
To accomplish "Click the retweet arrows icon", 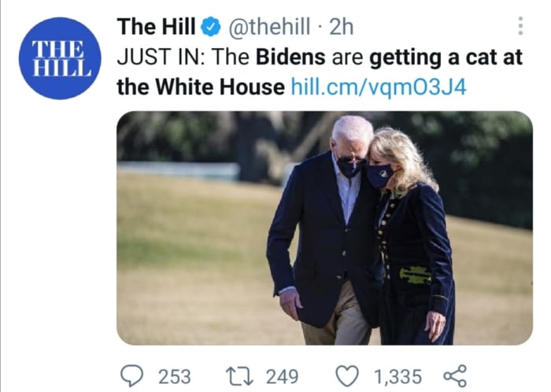I will pyautogui.click(x=238, y=376).
